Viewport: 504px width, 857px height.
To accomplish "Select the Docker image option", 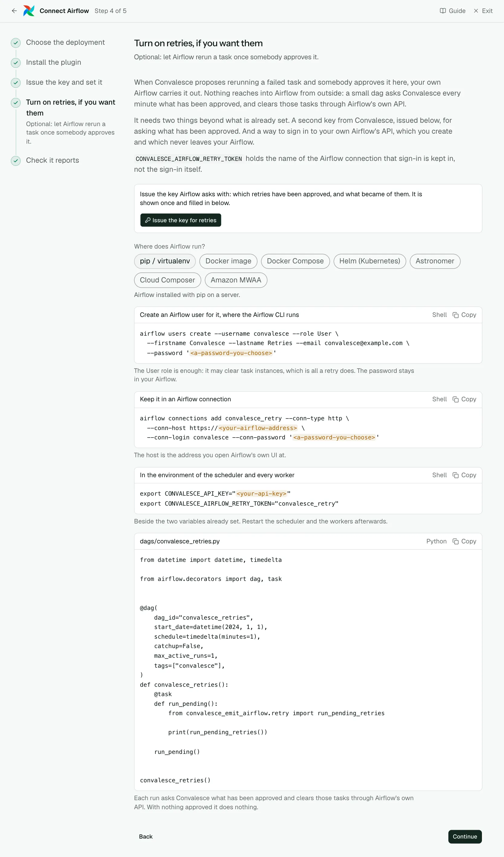I will [x=228, y=261].
